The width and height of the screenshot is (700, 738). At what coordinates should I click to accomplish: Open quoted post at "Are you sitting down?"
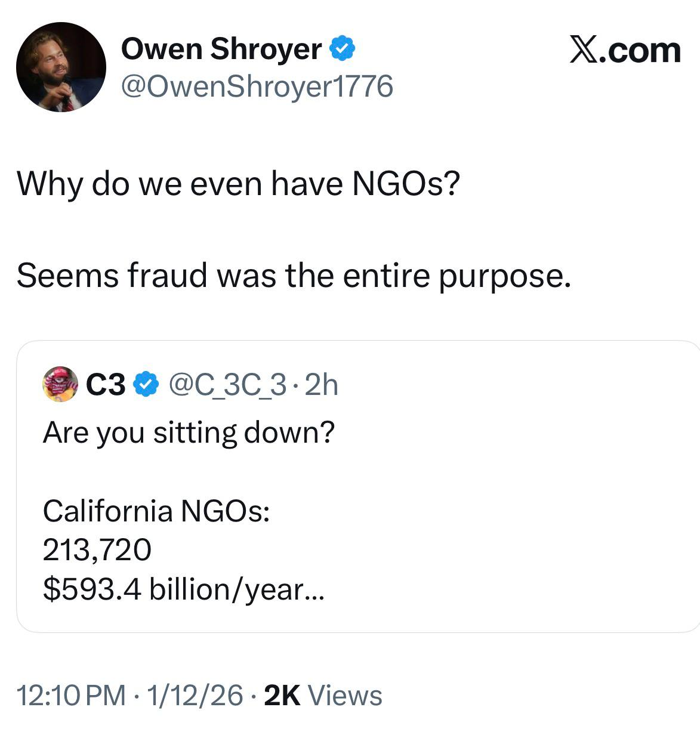189,433
